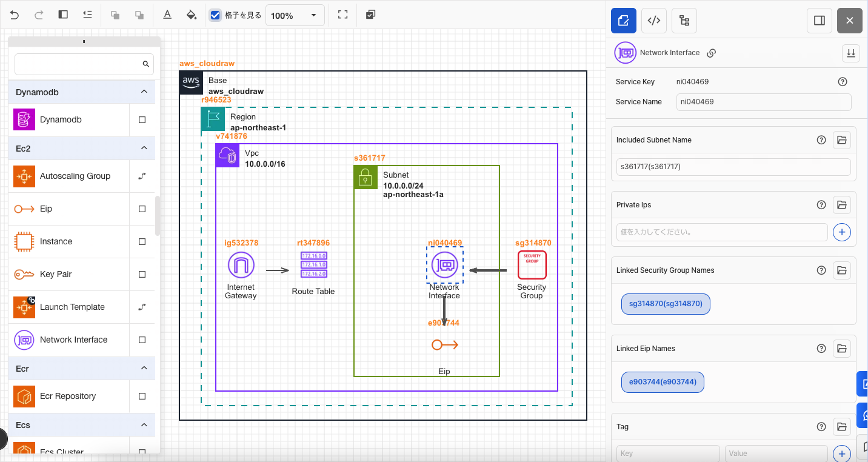Collapse the Ec2 category
Image resolution: width=868 pixels, height=462 pixels.
coord(144,148)
